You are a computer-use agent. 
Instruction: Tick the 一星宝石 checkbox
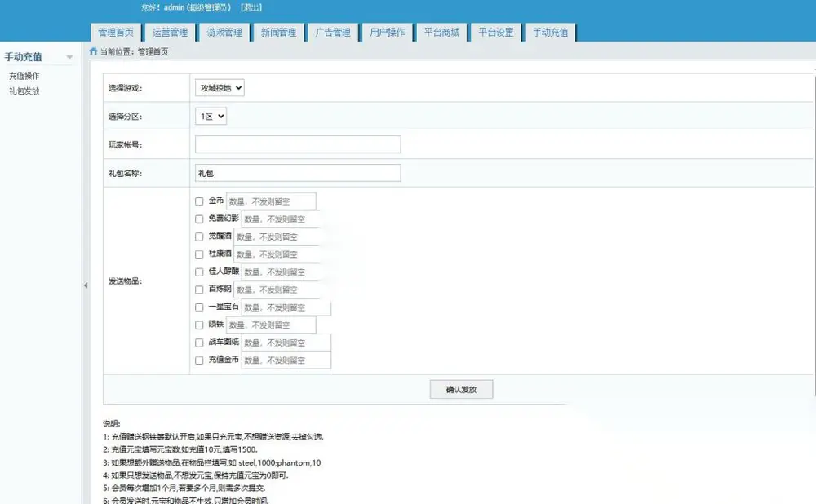coord(199,307)
